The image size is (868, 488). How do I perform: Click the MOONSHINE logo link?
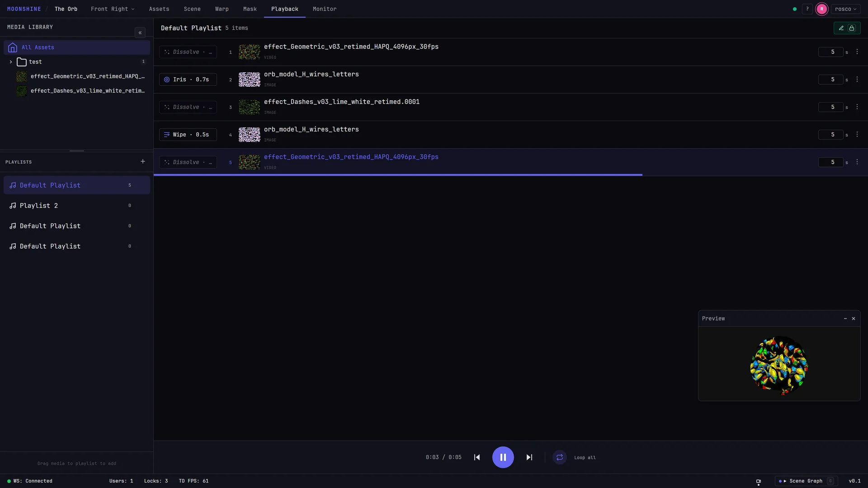point(24,9)
